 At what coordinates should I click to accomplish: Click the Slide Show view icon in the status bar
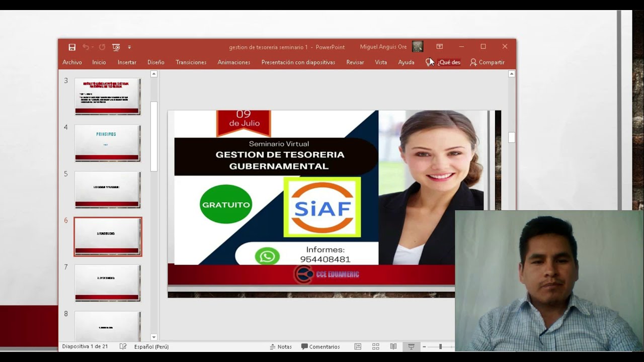coord(411,346)
